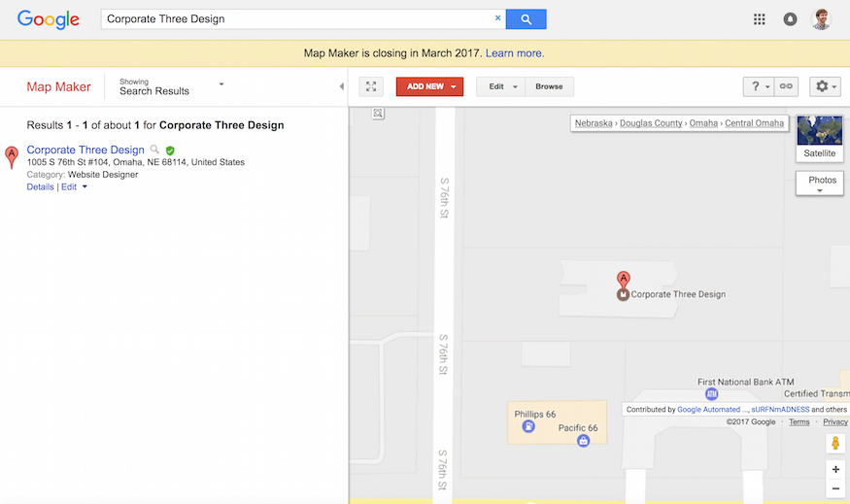Open the ADD NEW dropdown button
The height and width of the screenshot is (504, 850).
click(x=430, y=86)
